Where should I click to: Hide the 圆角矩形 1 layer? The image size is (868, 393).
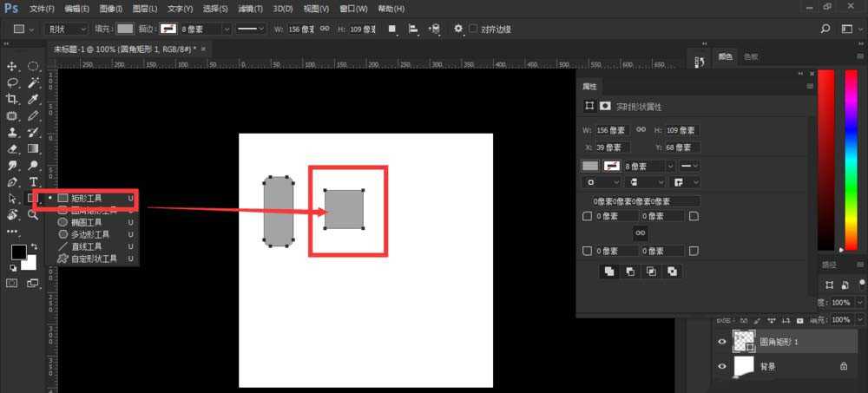point(721,343)
